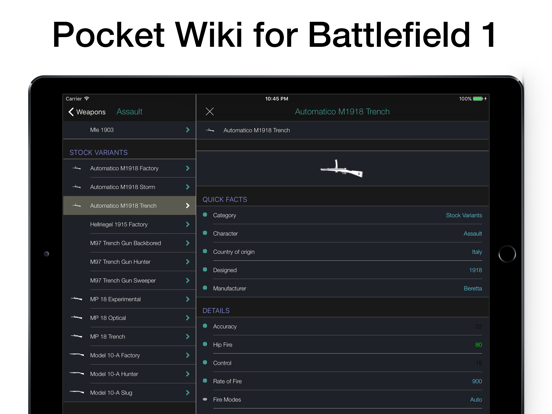Click Automatico M1918 Trench title text
This screenshot has width=552, height=414.
point(342,112)
